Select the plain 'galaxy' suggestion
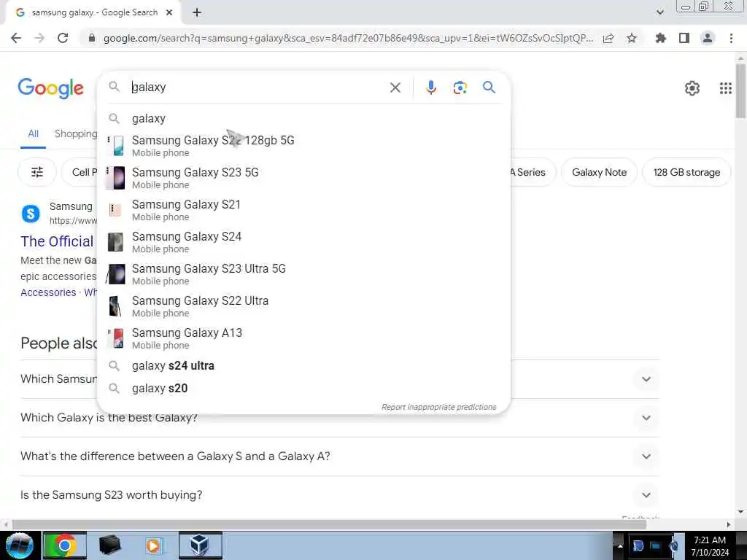Viewport: 747px width, 560px height. point(304,118)
